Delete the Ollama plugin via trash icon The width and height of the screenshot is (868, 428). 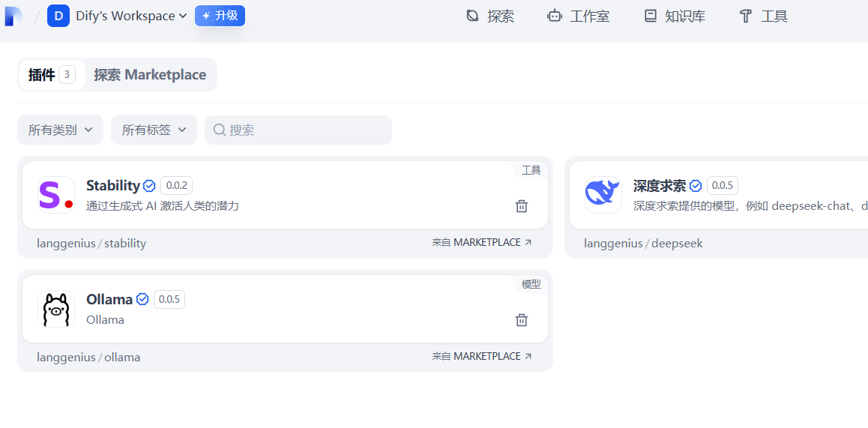522,320
